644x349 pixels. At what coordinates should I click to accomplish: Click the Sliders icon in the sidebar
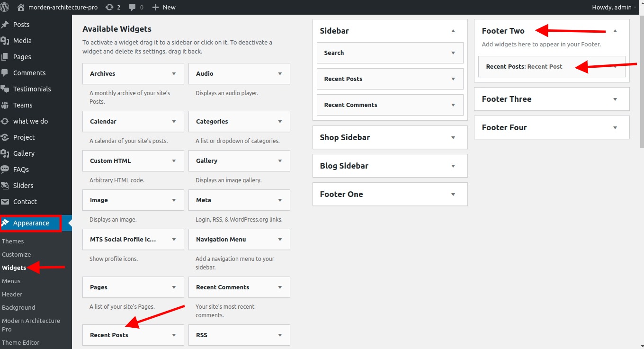click(x=5, y=186)
